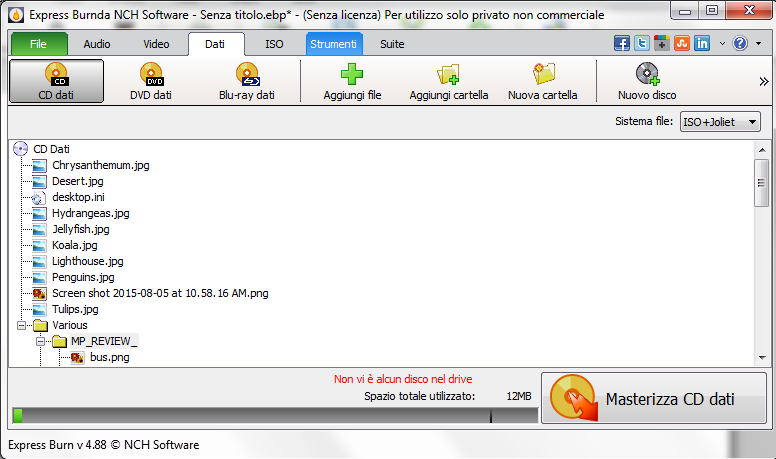Select Desert.jpg in the file tree
Image resolution: width=776 pixels, height=459 pixels.
click(x=78, y=181)
